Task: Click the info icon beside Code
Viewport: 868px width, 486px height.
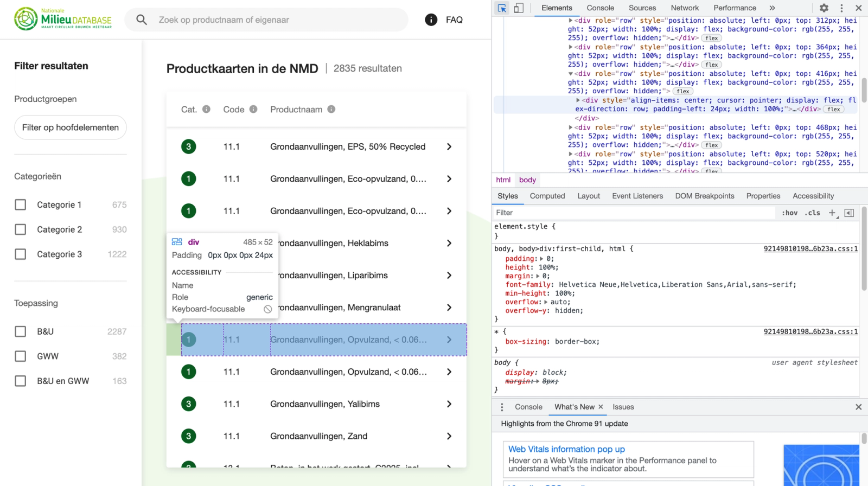Action: pos(253,109)
